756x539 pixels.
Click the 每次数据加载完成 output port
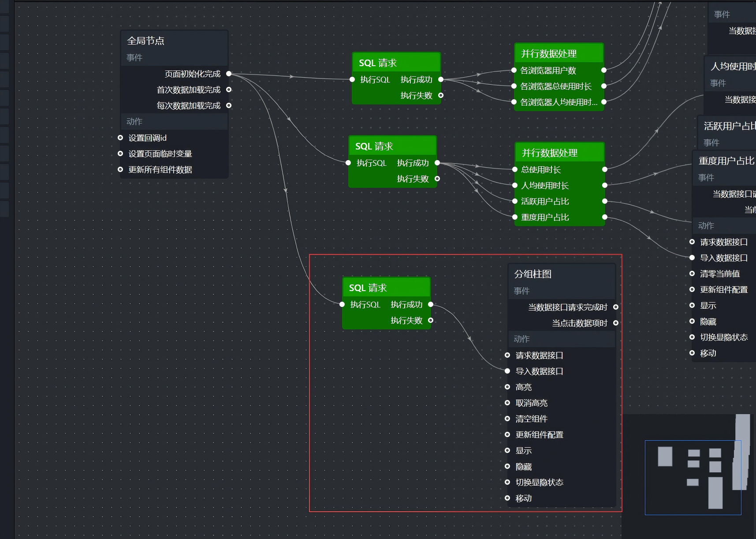pyautogui.click(x=229, y=105)
